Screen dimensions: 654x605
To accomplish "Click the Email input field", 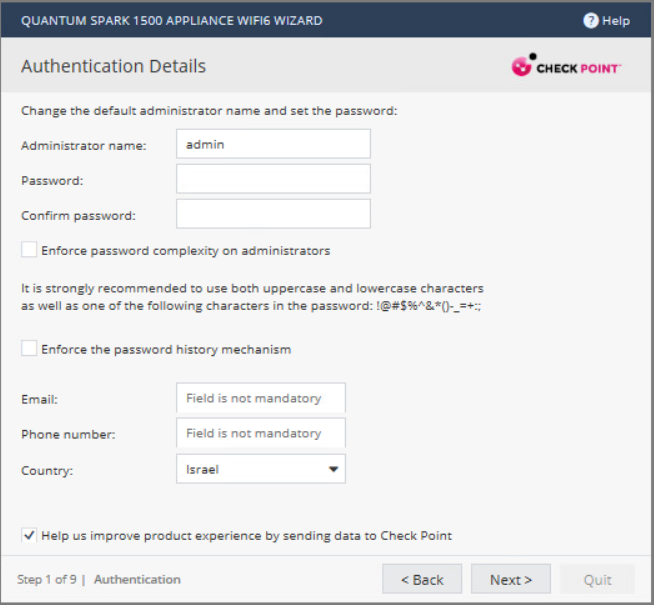I will click(x=261, y=398).
